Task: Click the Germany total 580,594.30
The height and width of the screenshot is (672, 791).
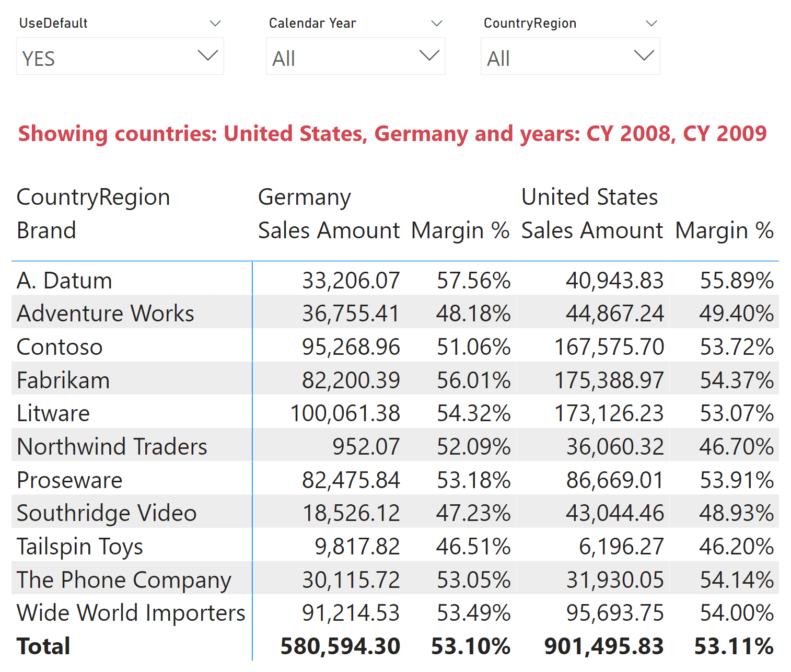Action: click(x=340, y=646)
